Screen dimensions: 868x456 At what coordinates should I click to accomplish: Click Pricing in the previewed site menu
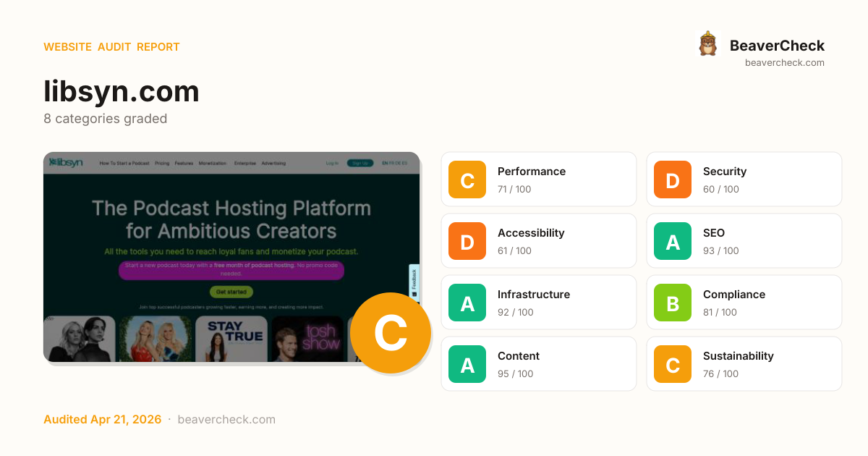pos(162,164)
